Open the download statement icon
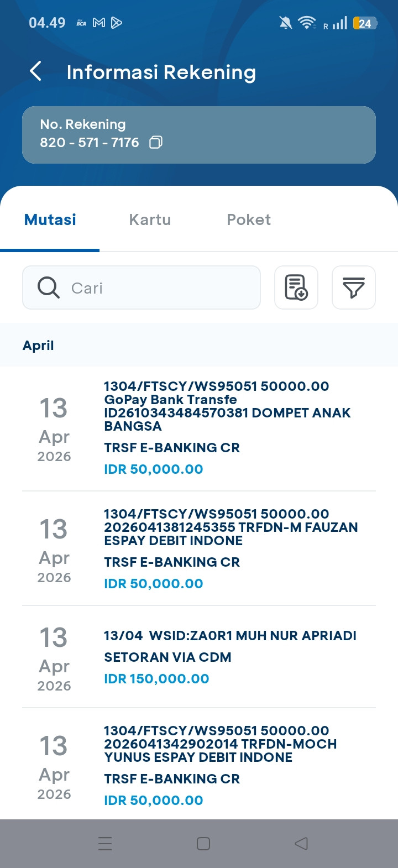 296,287
